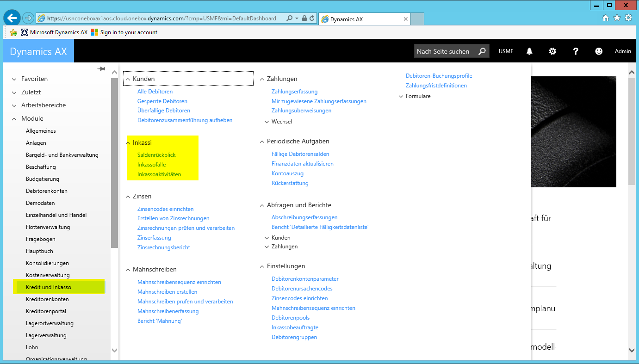Click the navigation pane pin icon
Screen dimensions: 639x364
pos(101,69)
